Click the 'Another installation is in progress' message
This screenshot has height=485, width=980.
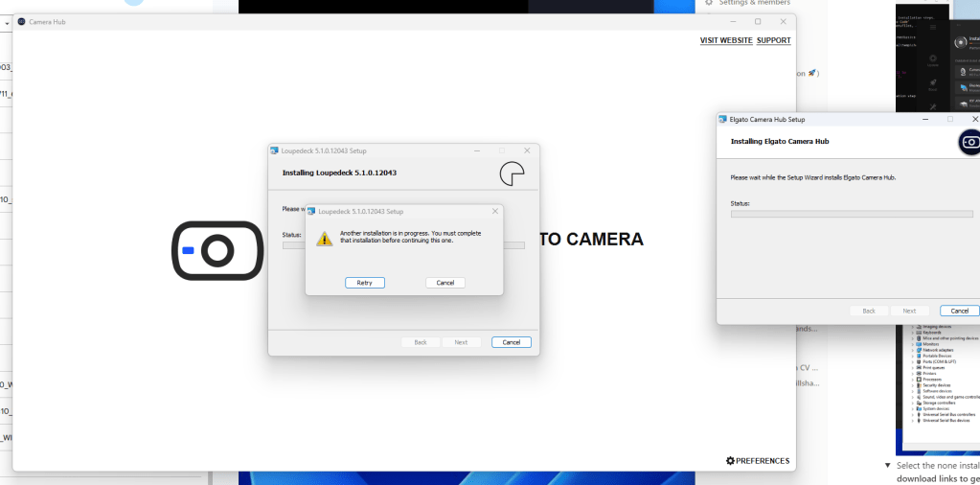[411, 237]
